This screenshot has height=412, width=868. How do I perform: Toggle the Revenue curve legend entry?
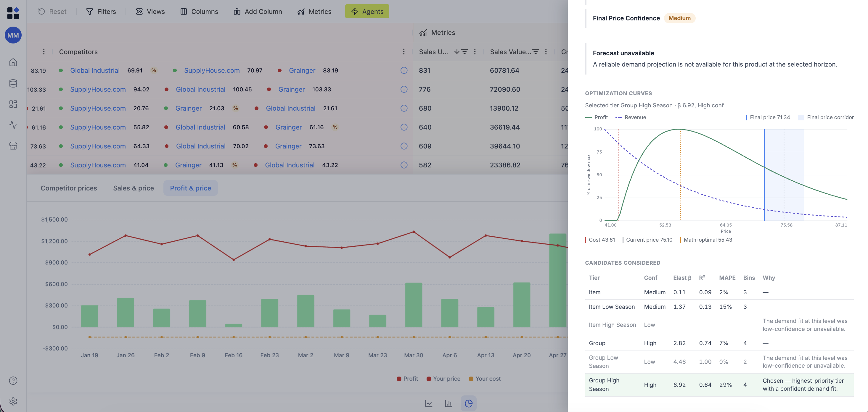click(631, 117)
